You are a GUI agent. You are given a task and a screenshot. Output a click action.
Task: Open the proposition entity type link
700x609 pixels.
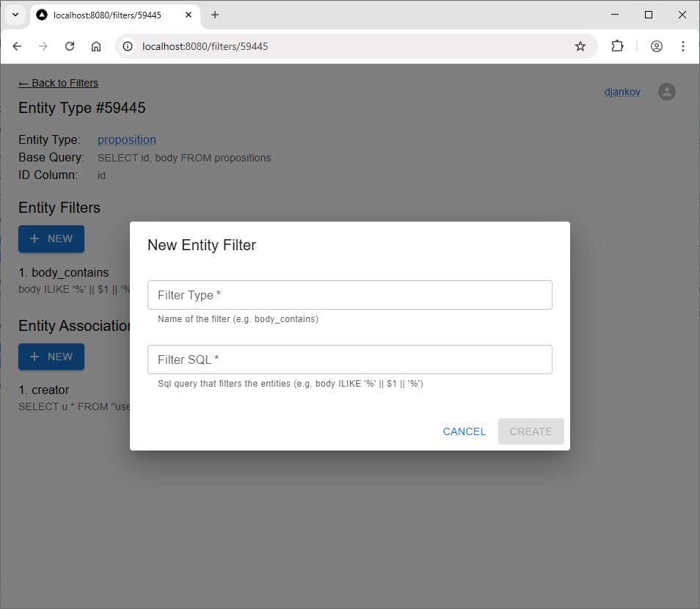126,139
